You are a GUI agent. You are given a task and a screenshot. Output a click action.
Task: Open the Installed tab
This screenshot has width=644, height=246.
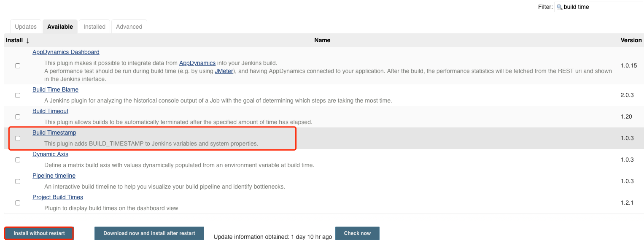[94, 27]
